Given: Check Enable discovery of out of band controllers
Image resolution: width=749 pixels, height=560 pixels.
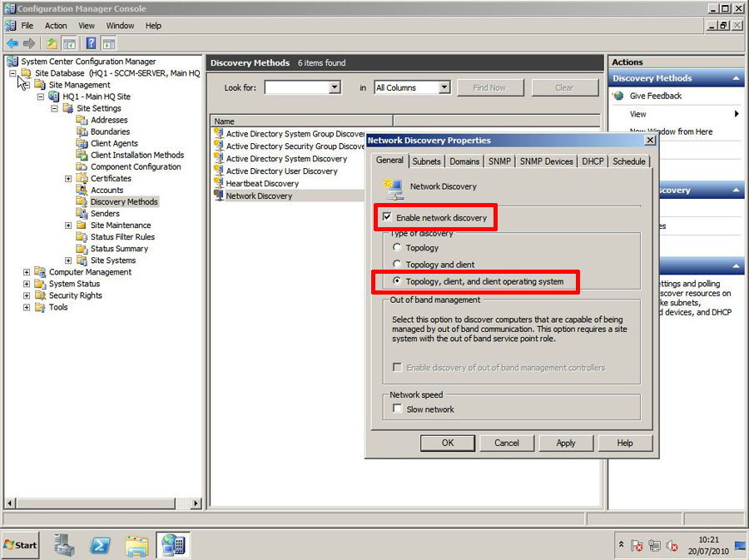Looking at the screenshot, I should click(397, 367).
